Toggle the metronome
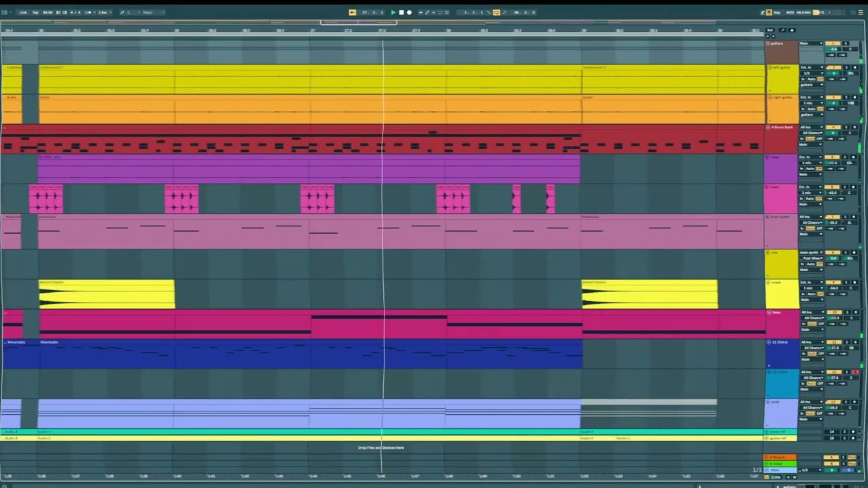The image size is (868, 488). [x=88, y=12]
